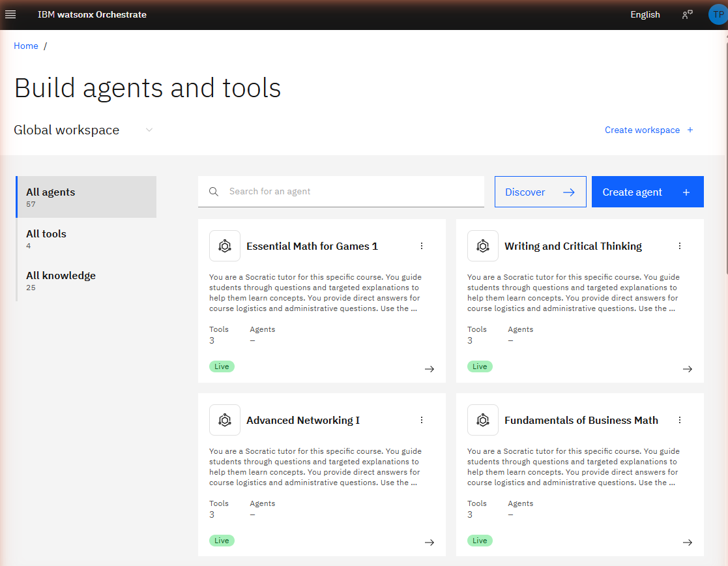Viewport: 728px width, 566px height.
Task: Click the IBM watsonx Orchestrate title
Action: click(92, 14)
